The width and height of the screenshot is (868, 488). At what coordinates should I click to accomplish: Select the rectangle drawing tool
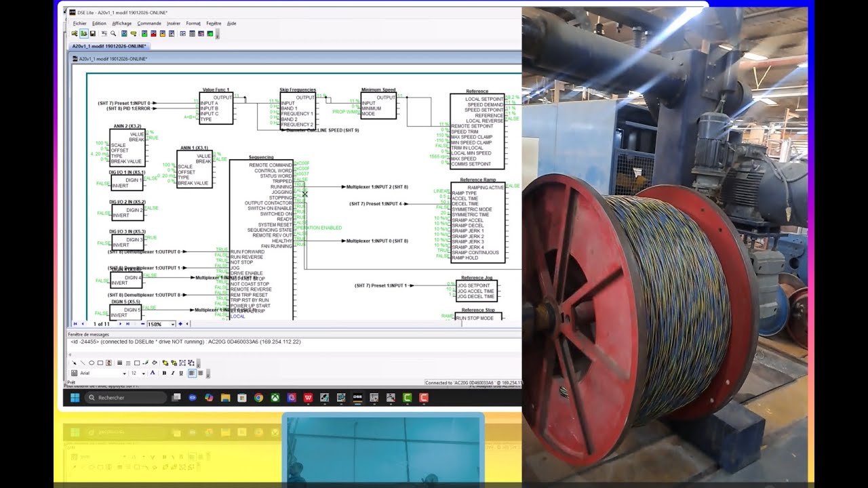(x=100, y=363)
